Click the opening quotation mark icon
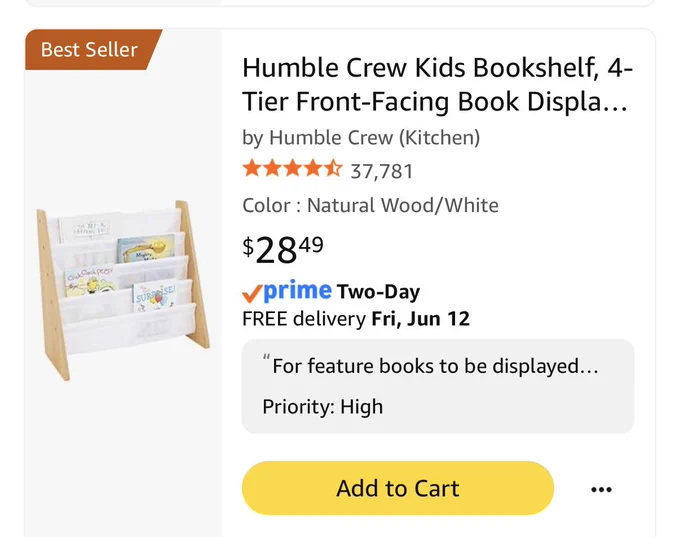Image resolution: width=680 pixels, height=537 pixels. click(266, 358)
